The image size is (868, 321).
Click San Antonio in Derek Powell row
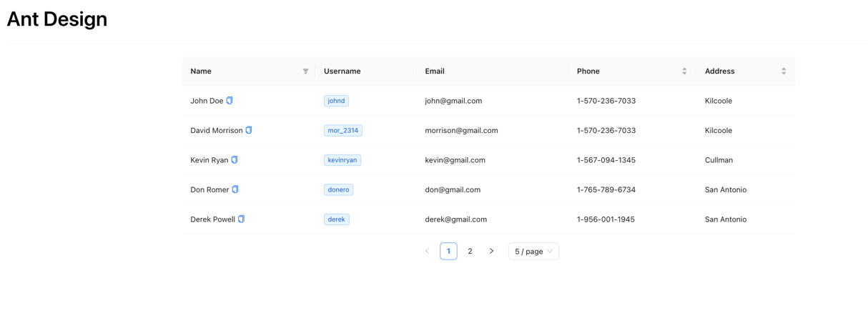click(x=726, y=219)
